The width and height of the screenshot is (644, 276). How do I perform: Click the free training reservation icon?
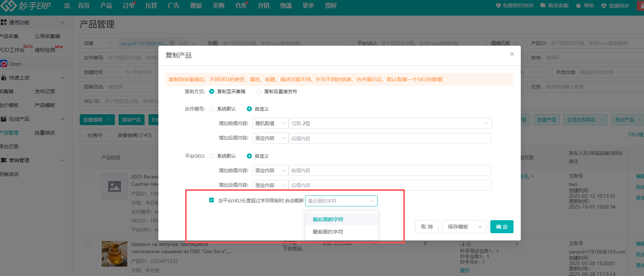(x=498, y=6)
